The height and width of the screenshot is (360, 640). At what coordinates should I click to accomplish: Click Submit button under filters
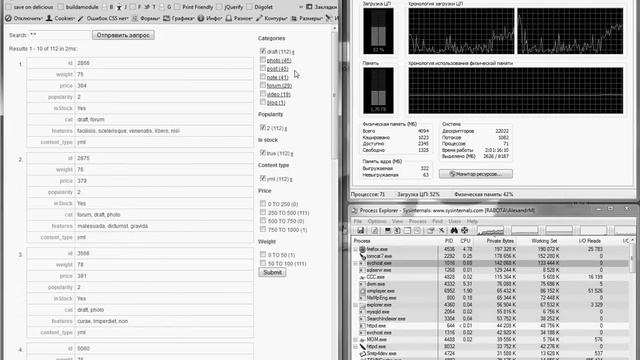(x=272, y=272)
